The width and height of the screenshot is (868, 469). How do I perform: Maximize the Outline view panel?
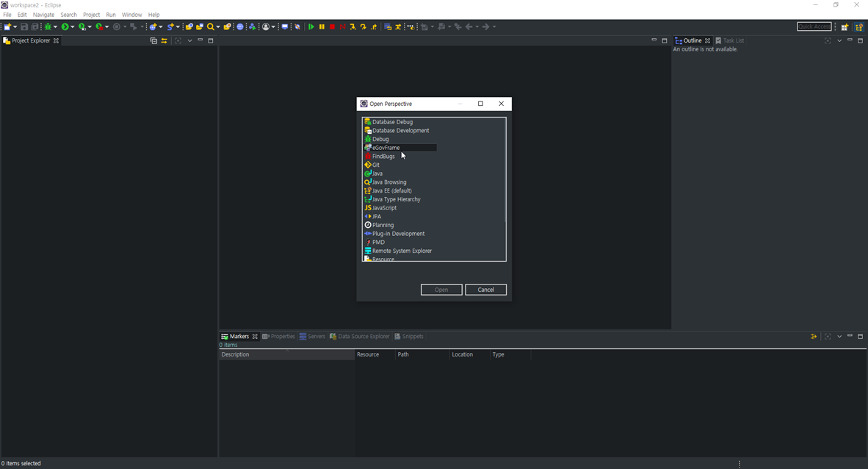860,40
